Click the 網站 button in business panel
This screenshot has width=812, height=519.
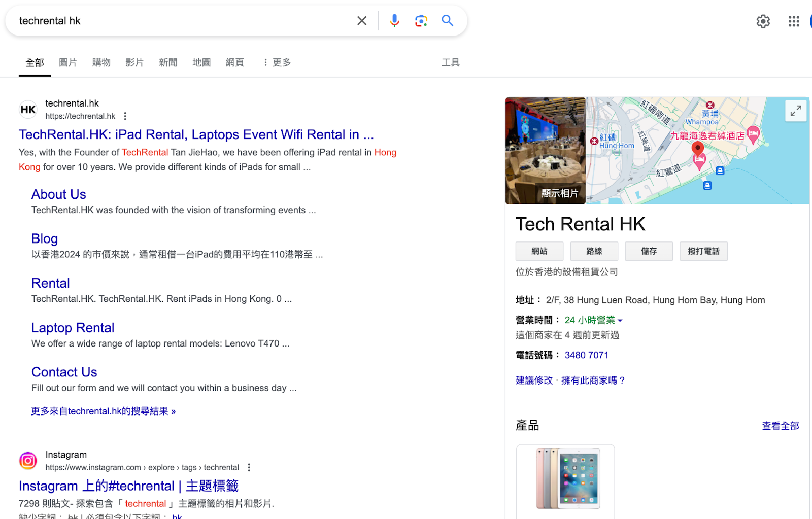(539, 251)
